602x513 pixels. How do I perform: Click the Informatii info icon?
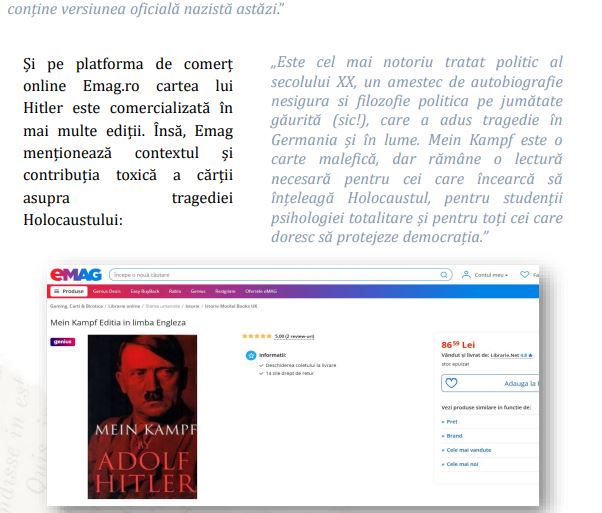pos(251,355)
